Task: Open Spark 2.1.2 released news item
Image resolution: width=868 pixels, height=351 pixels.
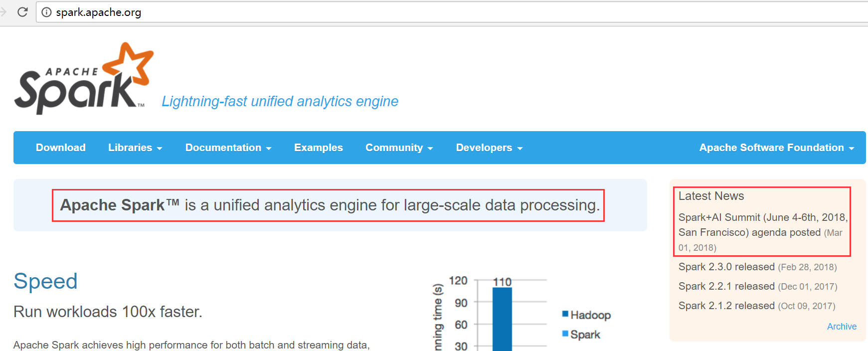Action: coord(726,306)
